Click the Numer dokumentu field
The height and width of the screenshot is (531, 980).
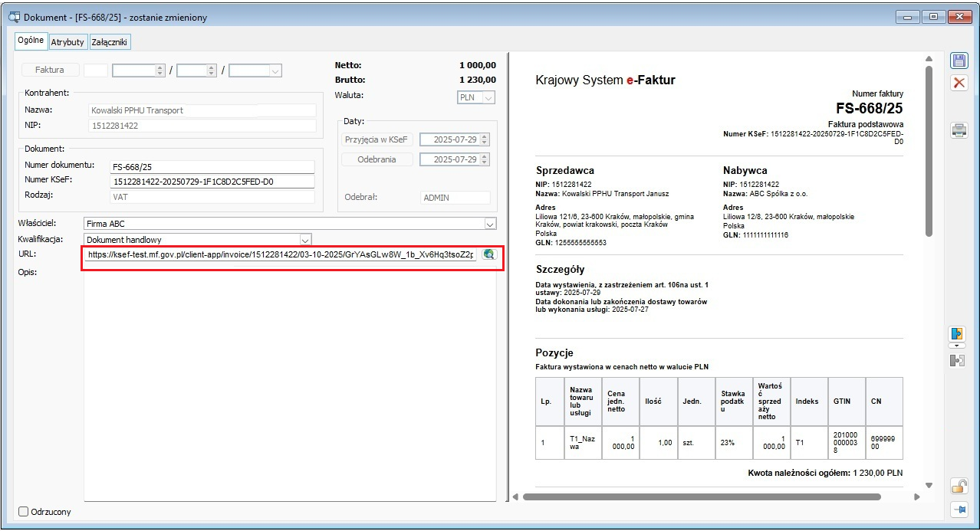[x=212, y=166]
